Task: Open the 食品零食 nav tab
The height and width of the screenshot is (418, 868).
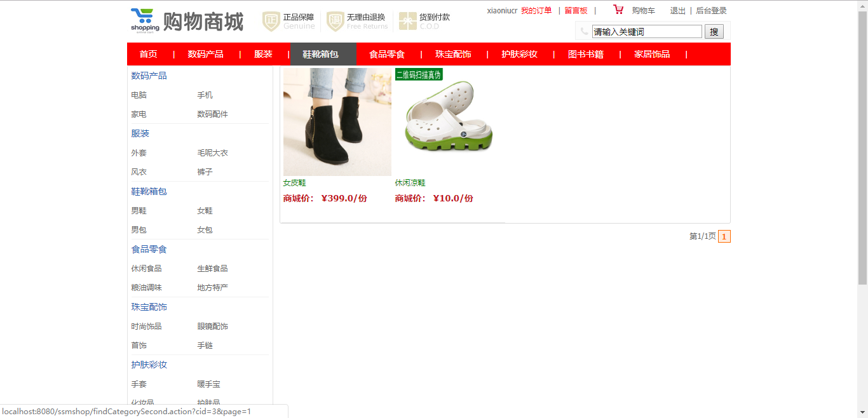Action: 387,54
